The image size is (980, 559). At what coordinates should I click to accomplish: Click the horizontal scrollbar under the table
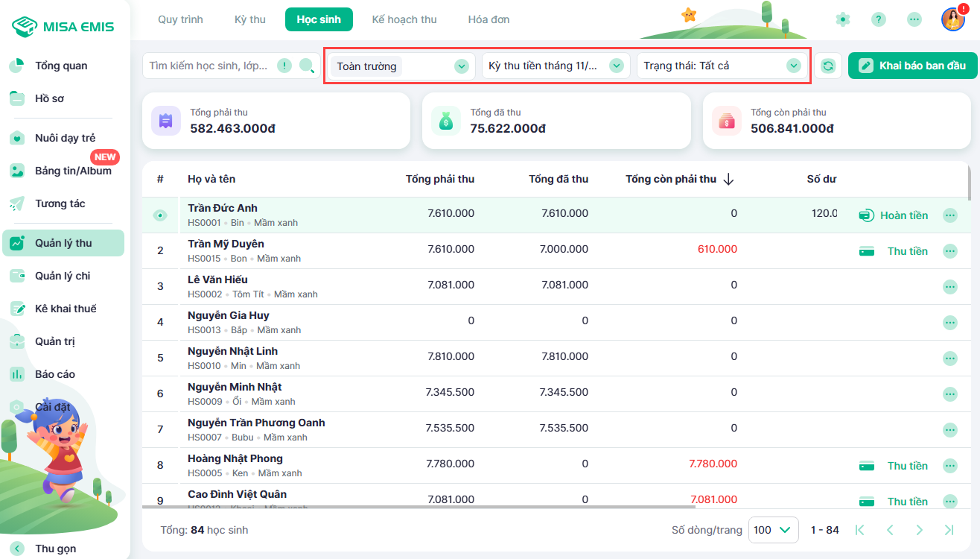coord(417,508)
